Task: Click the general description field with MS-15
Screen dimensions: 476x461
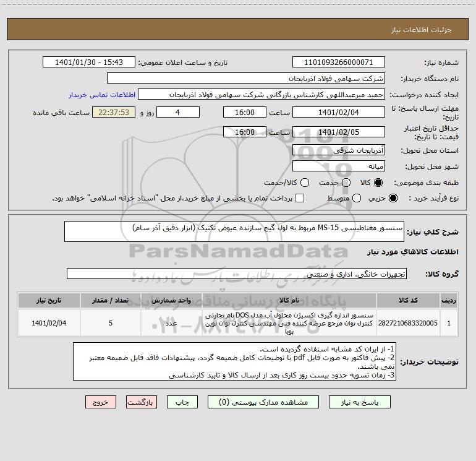Action: [x=234, y=231]
